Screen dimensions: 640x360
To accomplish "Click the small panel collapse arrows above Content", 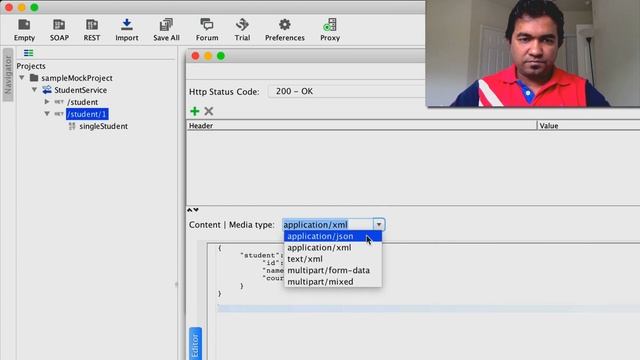I will (193, 210).
